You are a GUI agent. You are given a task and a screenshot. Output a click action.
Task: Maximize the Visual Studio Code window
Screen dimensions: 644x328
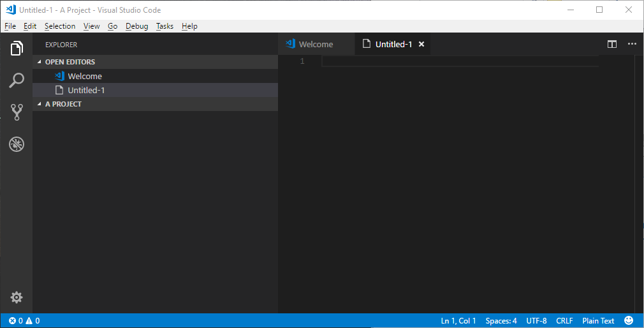coord(599,10)
